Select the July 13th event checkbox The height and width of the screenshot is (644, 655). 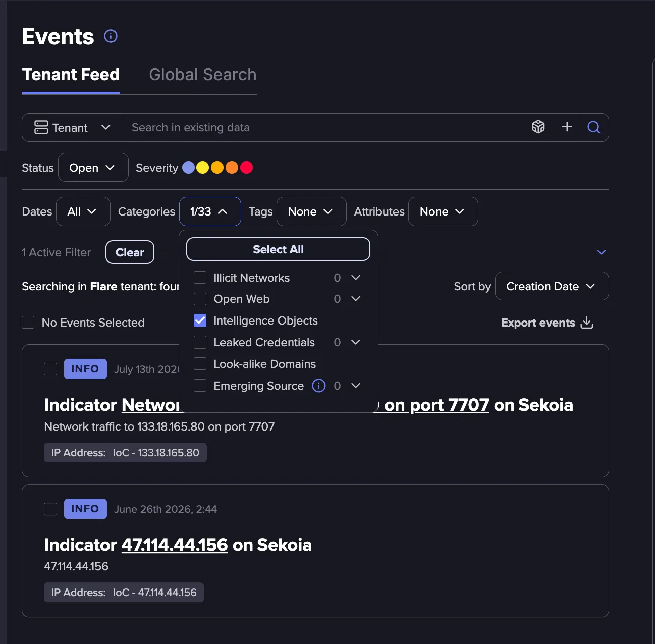pos(50,369)
